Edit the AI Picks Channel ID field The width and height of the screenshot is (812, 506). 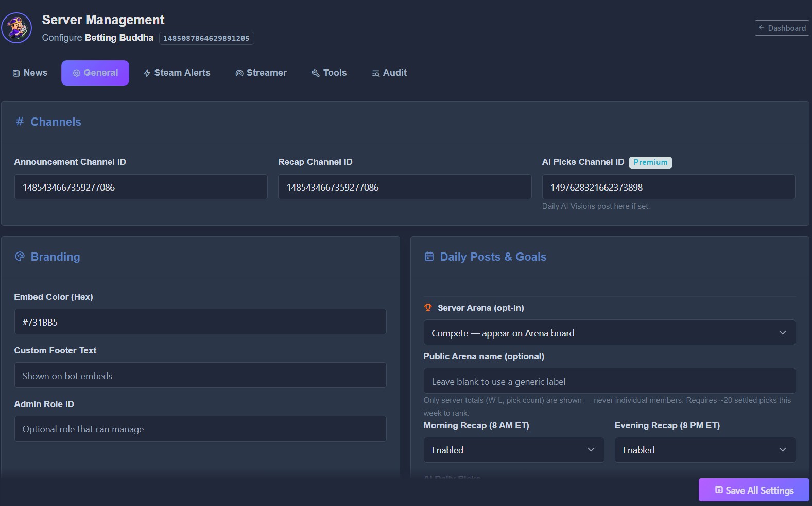(x=668, y=187)
